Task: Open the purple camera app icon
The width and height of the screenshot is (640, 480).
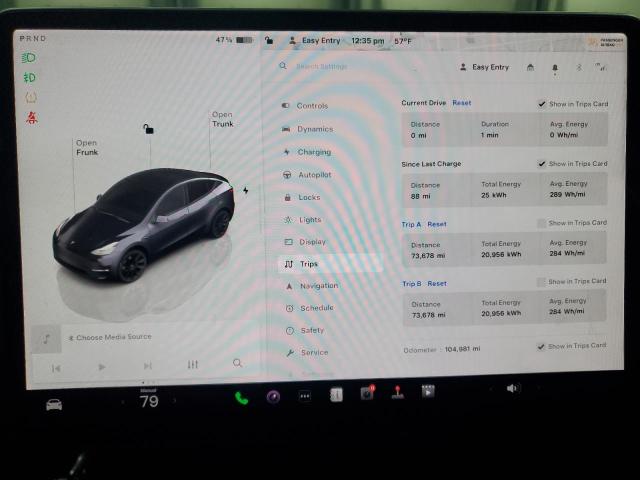Action: (x=273, y=396)
